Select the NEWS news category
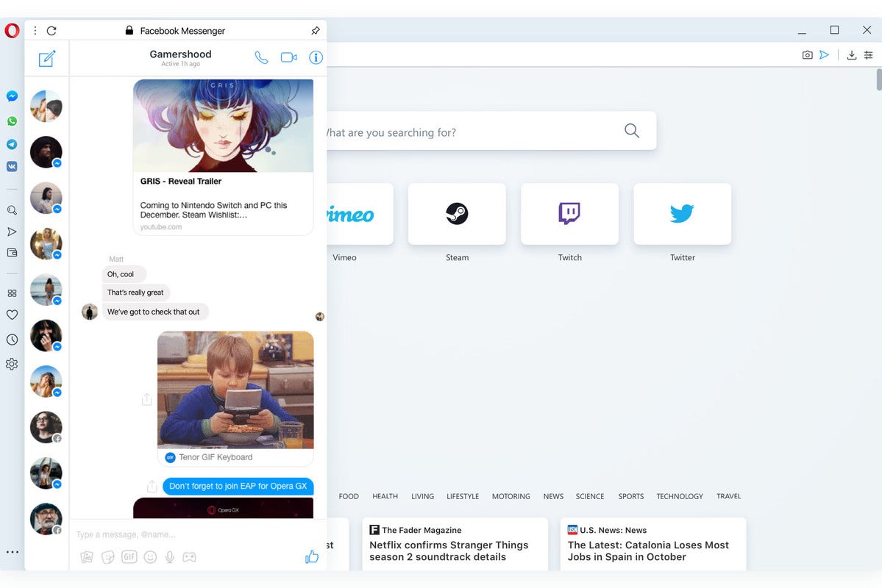Screen dimensions: 882x588 pos(553,496)
